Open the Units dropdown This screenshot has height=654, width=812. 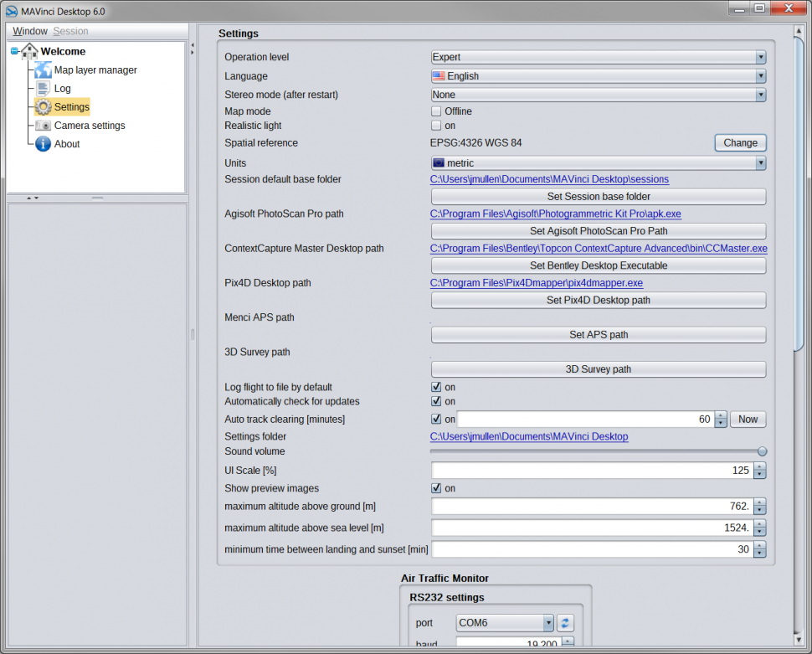(x=598, y=163)
